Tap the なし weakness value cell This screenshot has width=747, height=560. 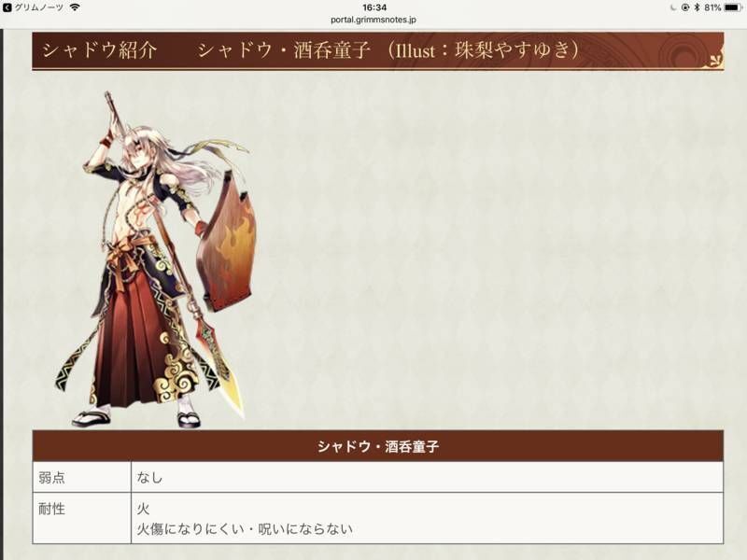pos(427,477)
